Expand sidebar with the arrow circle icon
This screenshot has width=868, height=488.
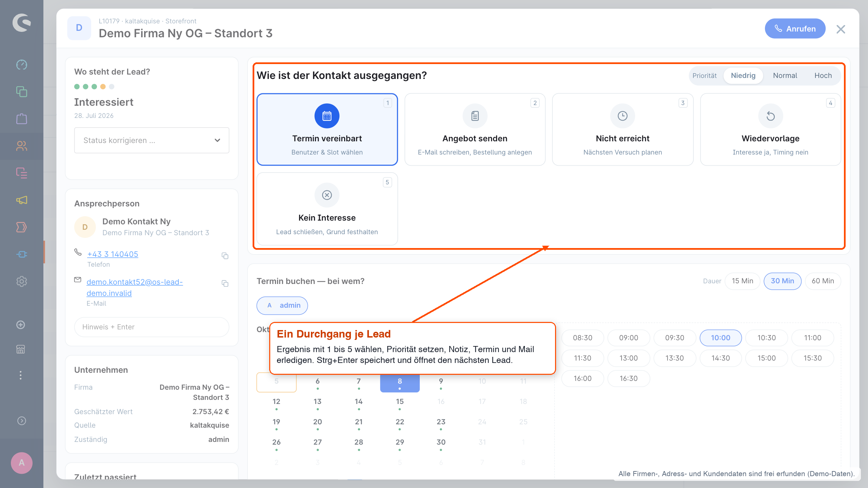[22, 421]
